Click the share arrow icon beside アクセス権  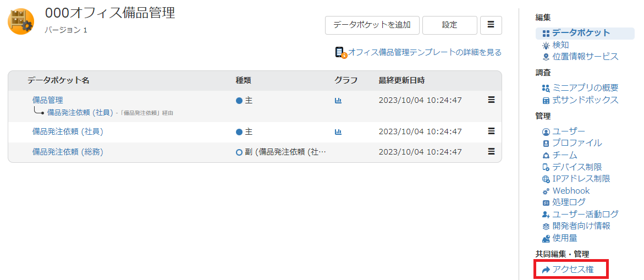546,270
